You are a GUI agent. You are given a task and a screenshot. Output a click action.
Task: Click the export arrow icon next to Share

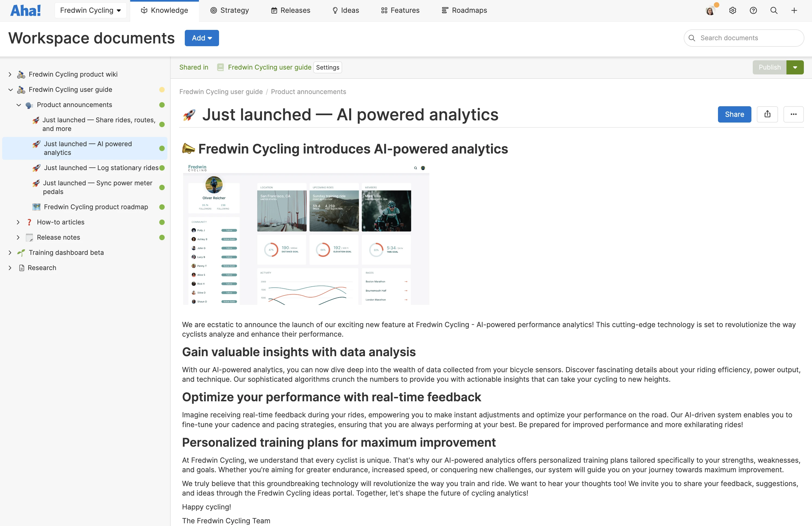pyautogui.click(x=768, y=114)
